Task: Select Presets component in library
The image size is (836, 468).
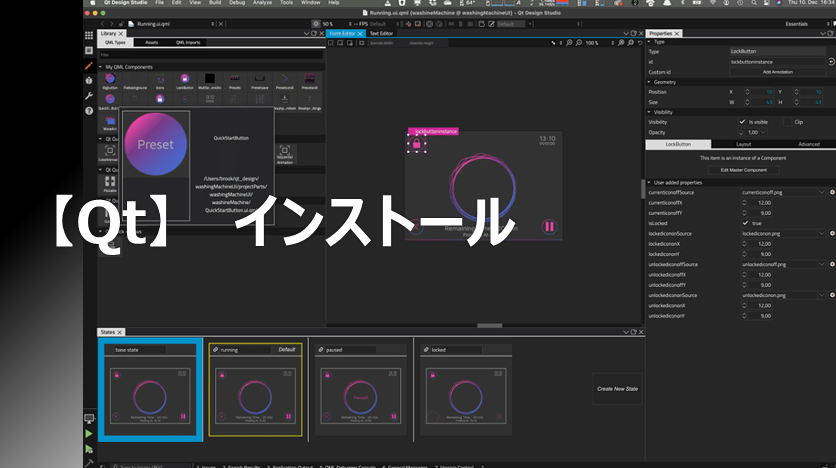Action: click(x=235, y=82)
